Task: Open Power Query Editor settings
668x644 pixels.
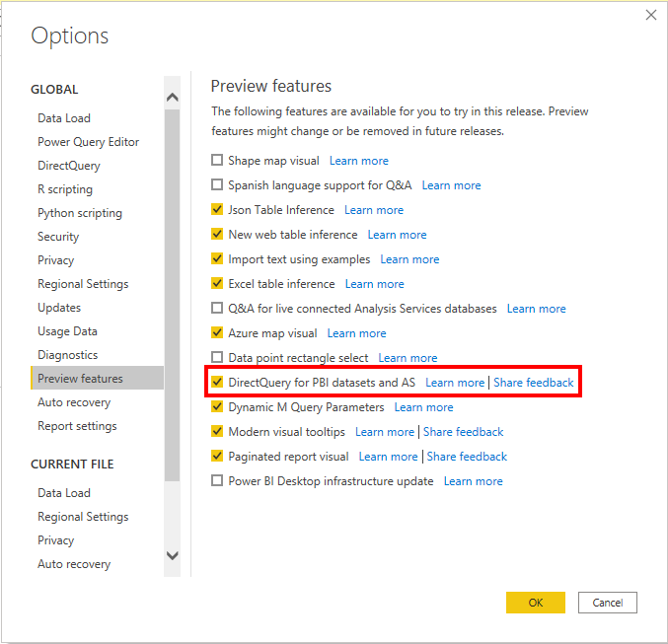Action: [x=88, y=142]
